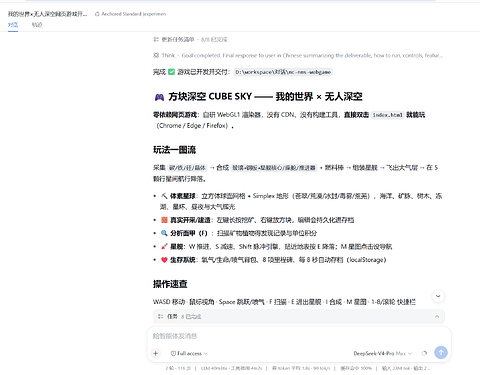Image resolution: width=480 pixels, height=375 pixels.
Task: Click the circular loading icon beside model selector
Action: (424, 353)
